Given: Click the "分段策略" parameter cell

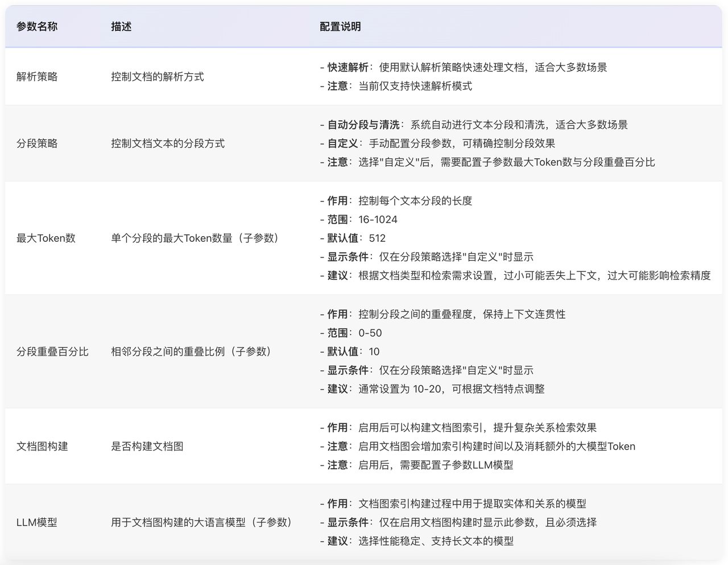Looking at the screenshot, I should (38, 143).
